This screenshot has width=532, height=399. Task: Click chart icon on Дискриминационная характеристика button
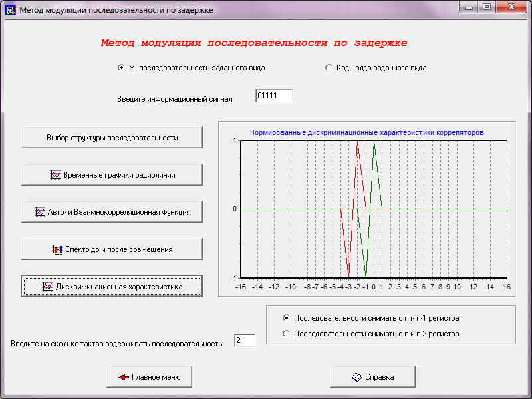tap(47, 287)
